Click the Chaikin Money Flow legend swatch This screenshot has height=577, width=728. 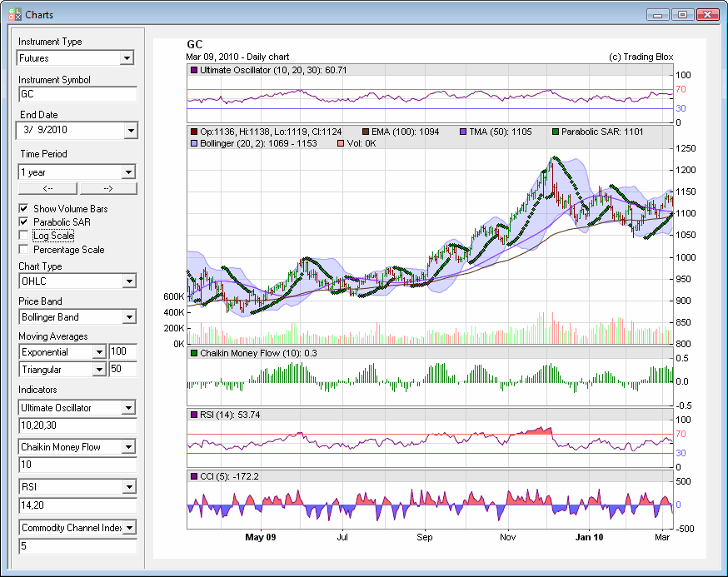click(x=194, y=353)
